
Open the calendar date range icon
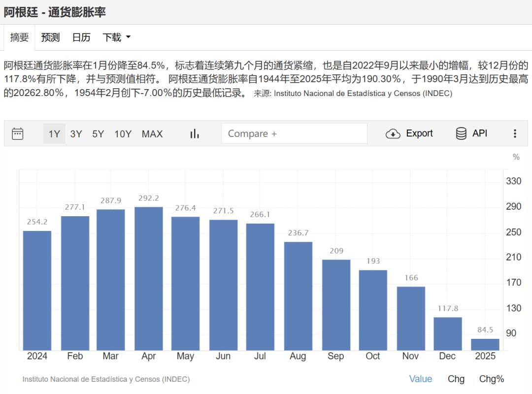point(18,133)
